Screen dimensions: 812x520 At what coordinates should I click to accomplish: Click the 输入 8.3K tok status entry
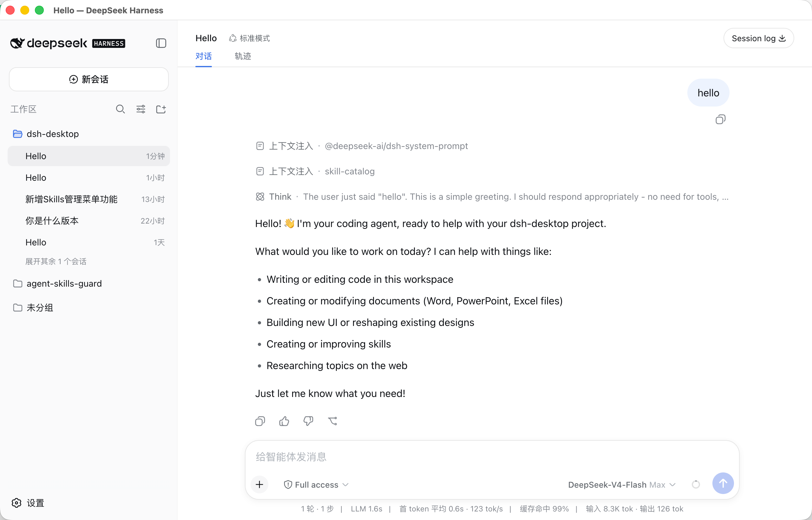[609, 509]
